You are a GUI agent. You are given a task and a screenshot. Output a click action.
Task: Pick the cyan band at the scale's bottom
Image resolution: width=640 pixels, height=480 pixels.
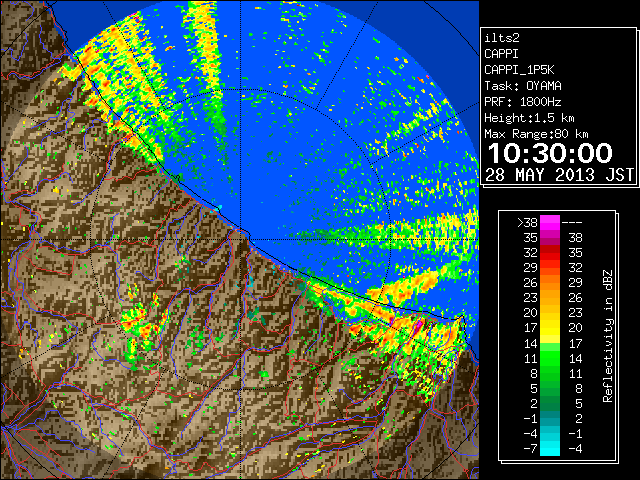550,449
